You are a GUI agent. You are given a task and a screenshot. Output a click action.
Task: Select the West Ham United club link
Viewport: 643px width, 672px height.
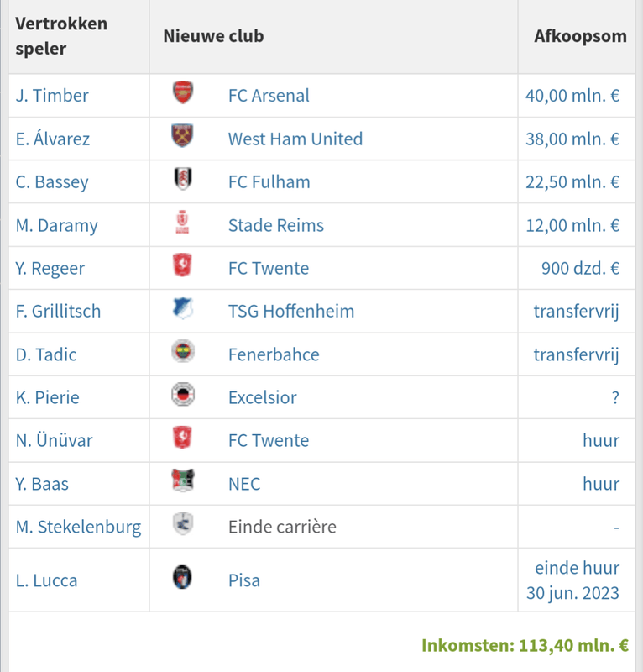(x=295, y=139)
